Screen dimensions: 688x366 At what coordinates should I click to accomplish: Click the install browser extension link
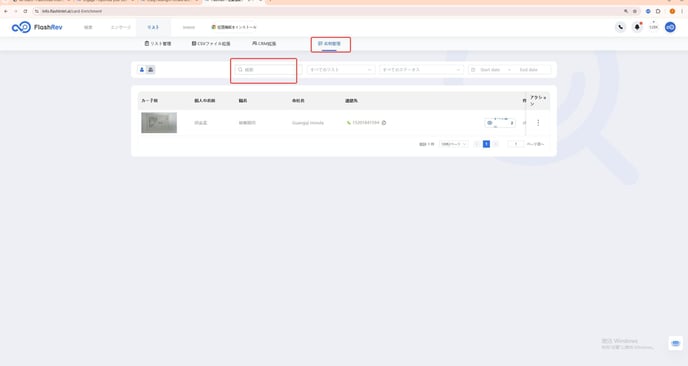pyautogui.click(x=234, y=27)
